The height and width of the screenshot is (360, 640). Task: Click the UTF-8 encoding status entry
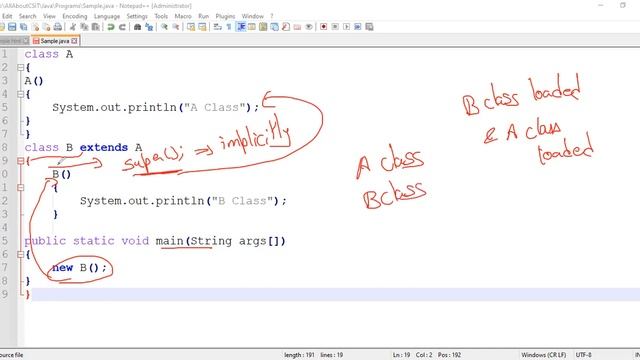pos(583,355)
